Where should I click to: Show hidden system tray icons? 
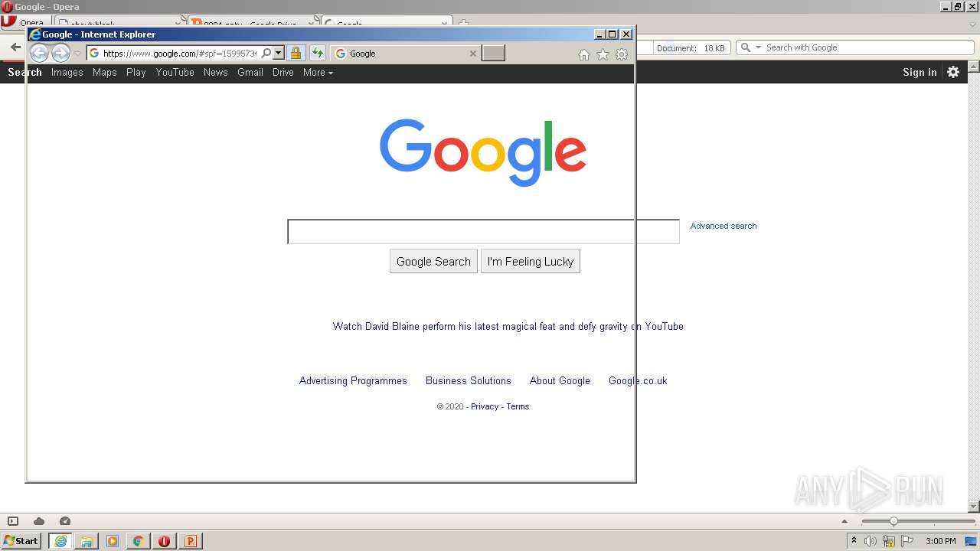tap(854, 541)
